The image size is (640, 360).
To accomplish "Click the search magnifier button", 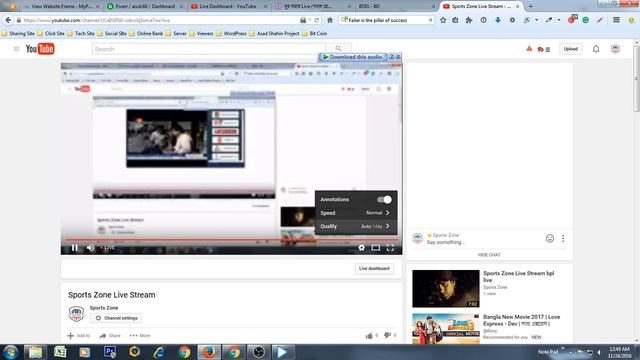I will [338, 49].
